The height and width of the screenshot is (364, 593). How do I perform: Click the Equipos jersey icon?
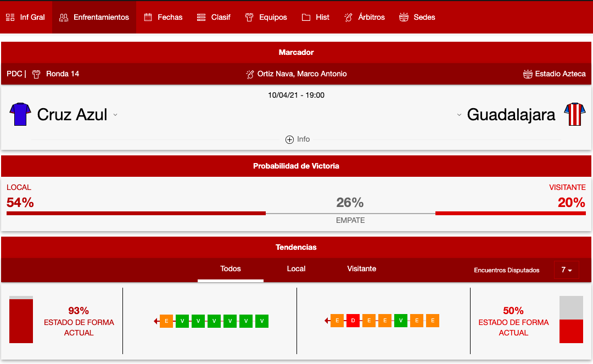click(x=249, y=18)
